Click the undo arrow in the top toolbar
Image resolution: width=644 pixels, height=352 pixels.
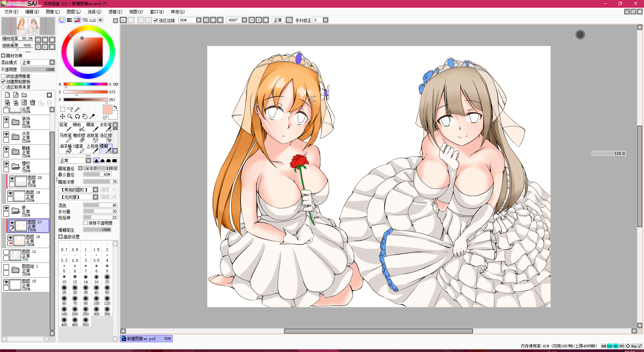click(x=123, y=20)
